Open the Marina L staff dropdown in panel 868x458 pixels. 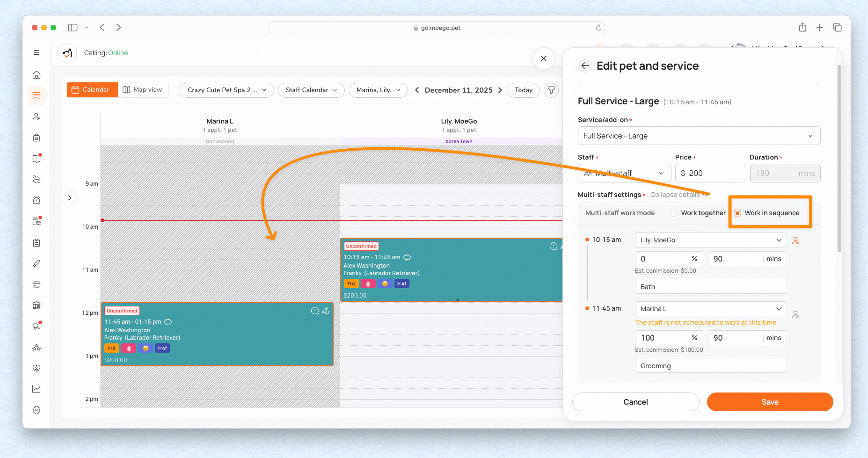coord(711,309)
